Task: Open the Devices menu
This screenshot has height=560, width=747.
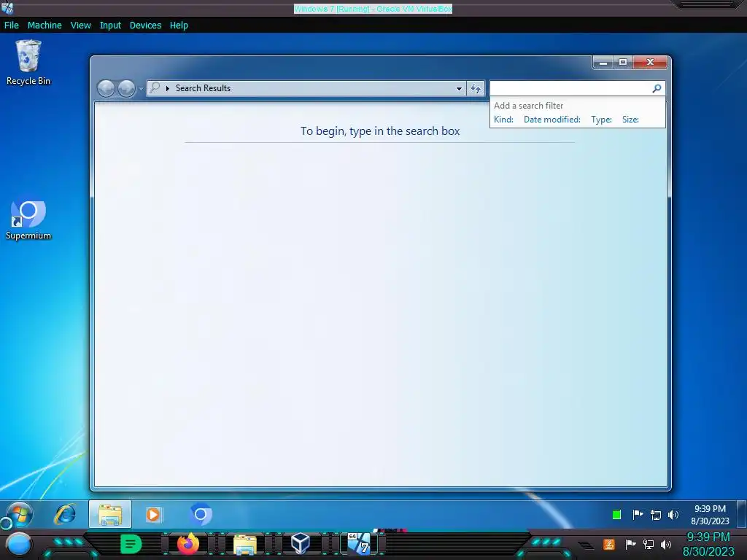Action: click(x=145, y=26)
